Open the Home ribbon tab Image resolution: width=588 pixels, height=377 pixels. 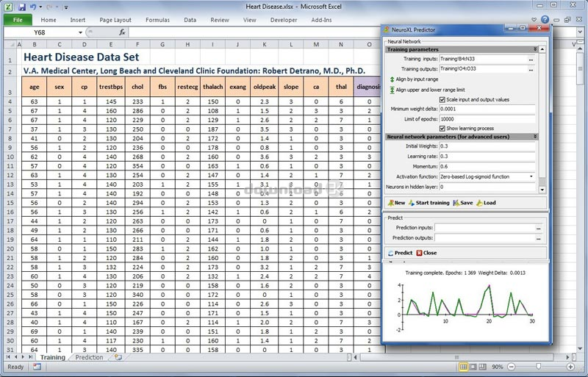pos(49,20)
